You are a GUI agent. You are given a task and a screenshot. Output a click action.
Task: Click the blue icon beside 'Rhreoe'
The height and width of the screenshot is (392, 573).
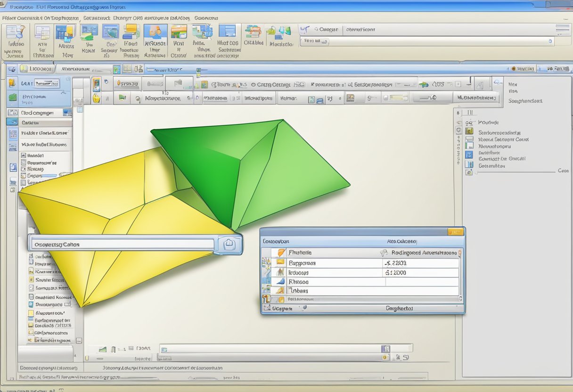[x=280, y=282]
